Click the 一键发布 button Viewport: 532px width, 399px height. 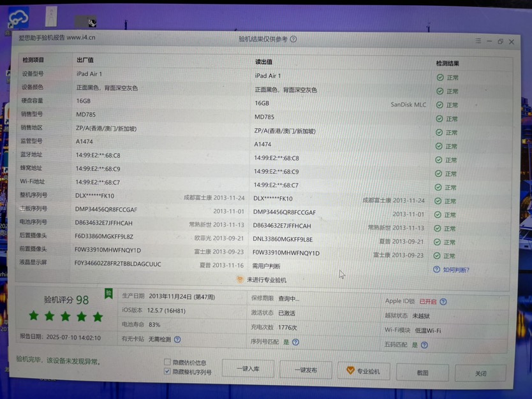point(306,370)
